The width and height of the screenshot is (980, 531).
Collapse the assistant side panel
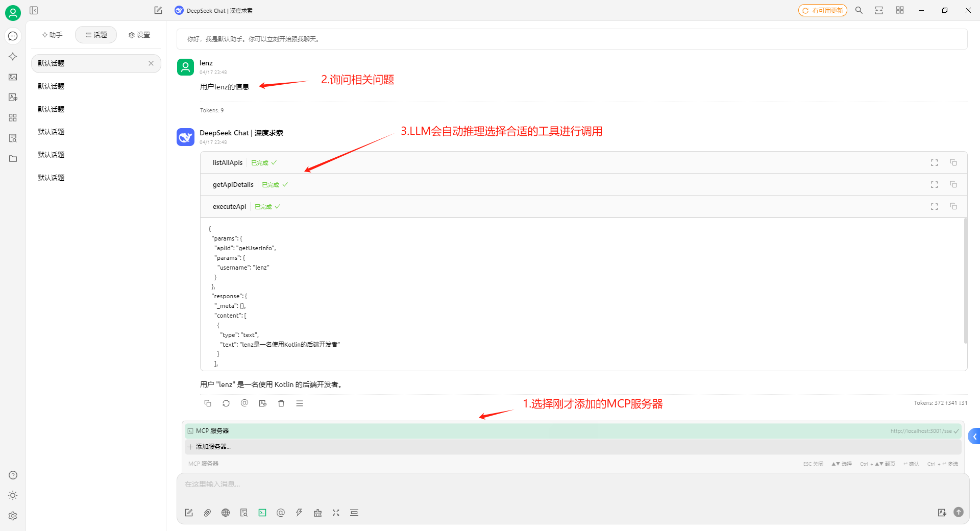point(34,10)
